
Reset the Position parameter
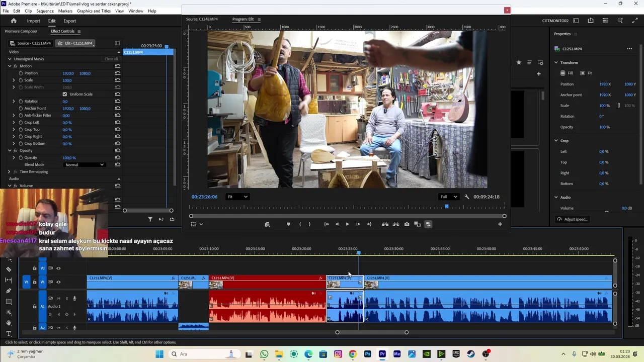pos(117,73)
